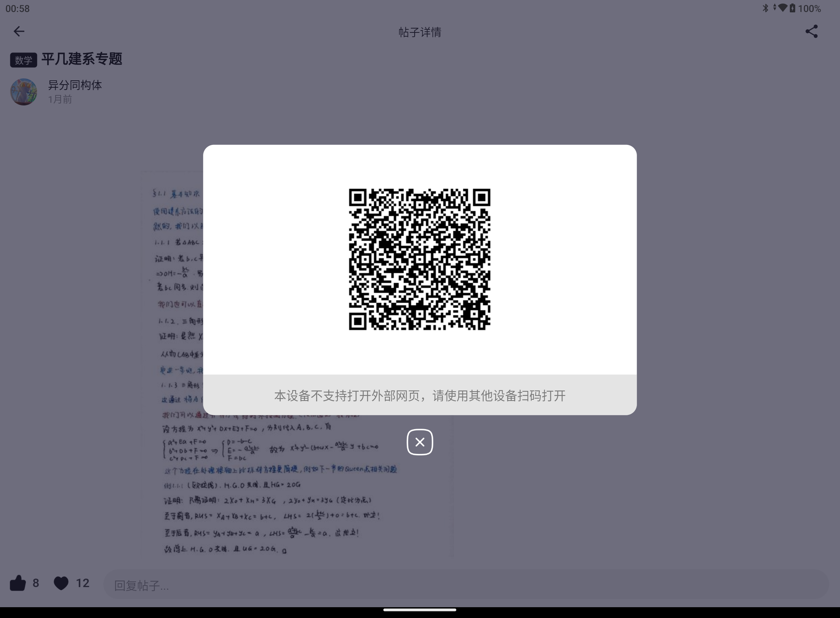The width and height of the screenshot is (840, 618).
Task: Tap the clock showing 00:58
Action: tap(17, 8)
